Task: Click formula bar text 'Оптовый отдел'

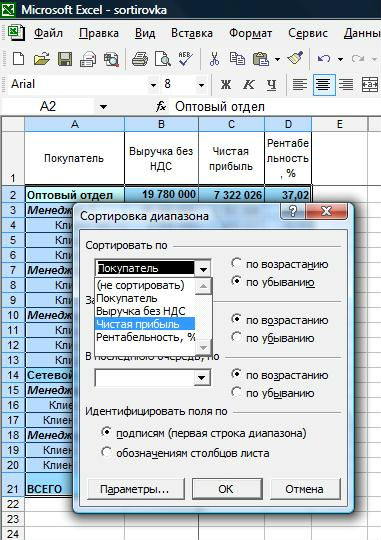Action: pos(220,107)
